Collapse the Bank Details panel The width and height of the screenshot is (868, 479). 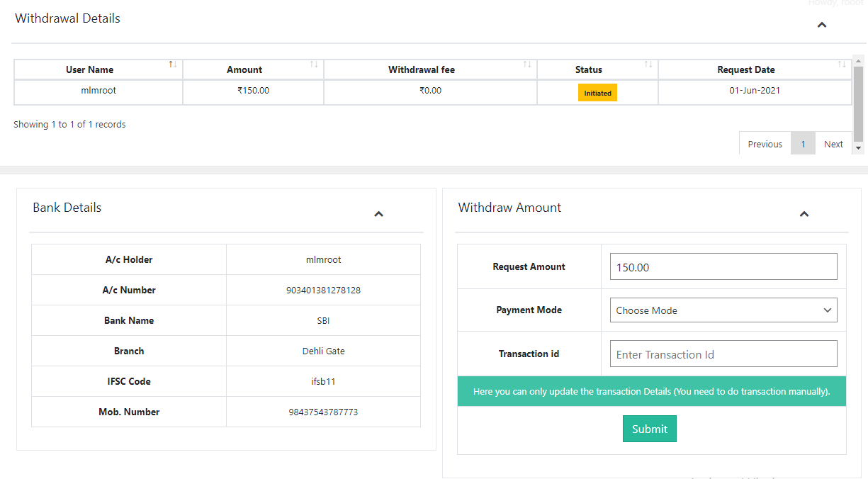378,214
